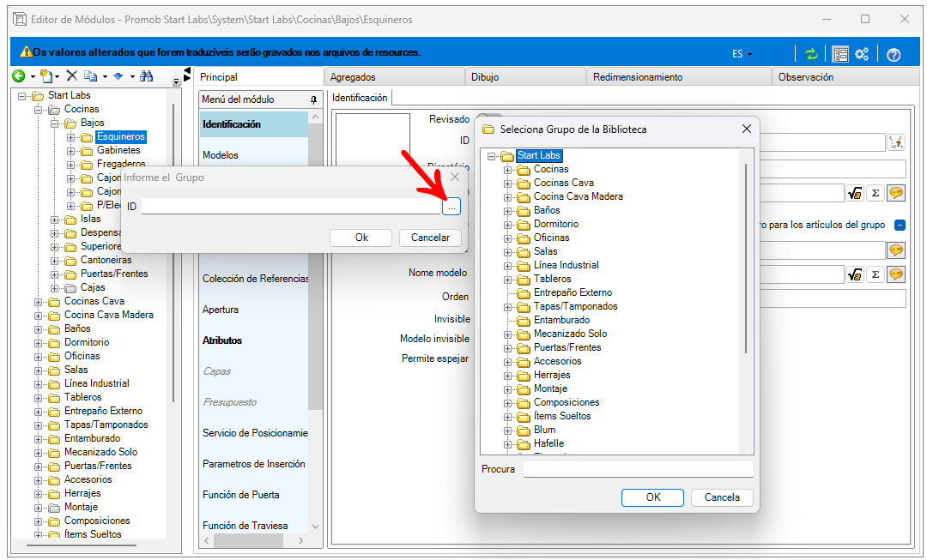The image size is (927, 560).
Task: Open Función de Puerta in module menu
Action: [240, 495]
